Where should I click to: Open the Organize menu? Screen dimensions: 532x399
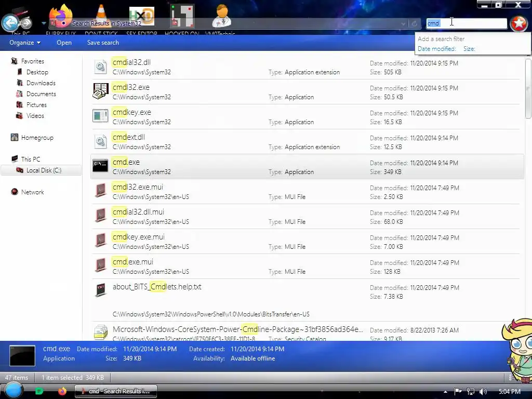tap(25, 43)
